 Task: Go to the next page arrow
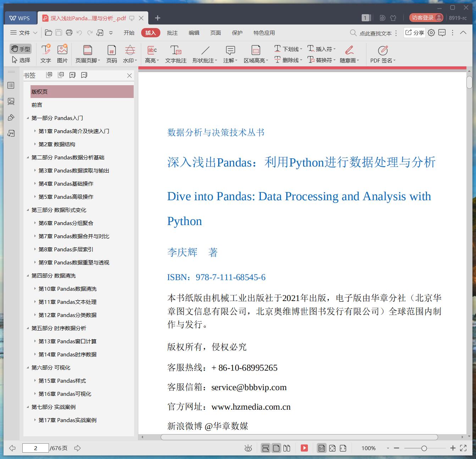click(77, 448)
